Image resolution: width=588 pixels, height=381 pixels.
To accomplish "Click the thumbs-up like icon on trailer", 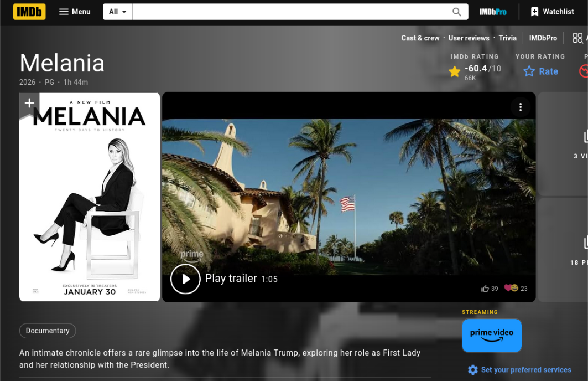I will click(x=485, y=289).
